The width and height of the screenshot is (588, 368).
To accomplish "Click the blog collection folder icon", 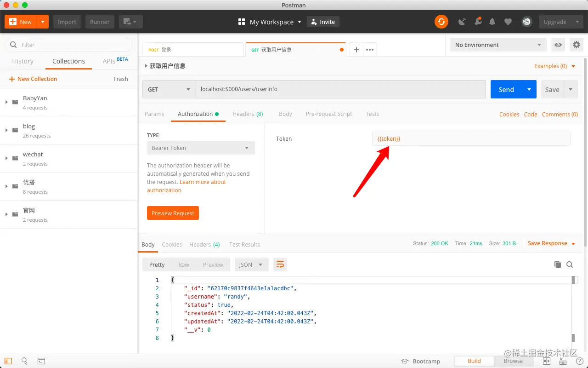I will coord(15,130).
